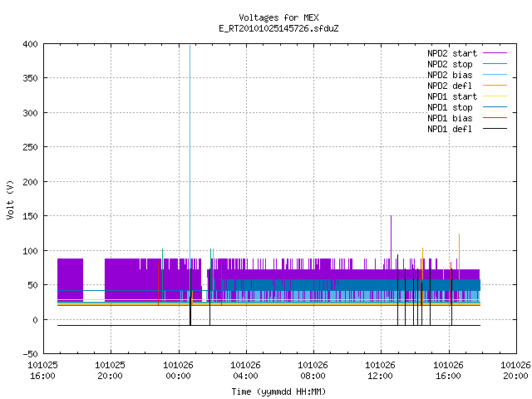The image size is (532, 399).
Task: Click the y-axis tick value 250
Action: [30, 147]
